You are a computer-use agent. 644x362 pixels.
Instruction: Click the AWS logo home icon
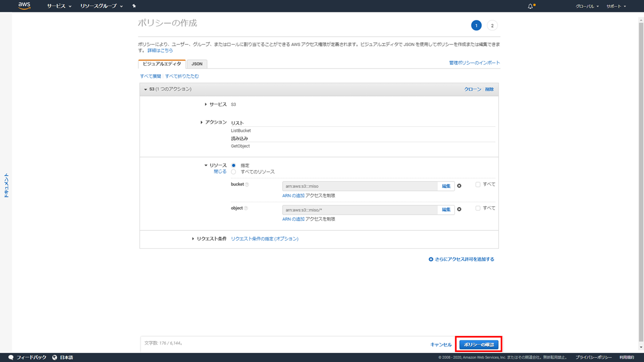(24, 6)
